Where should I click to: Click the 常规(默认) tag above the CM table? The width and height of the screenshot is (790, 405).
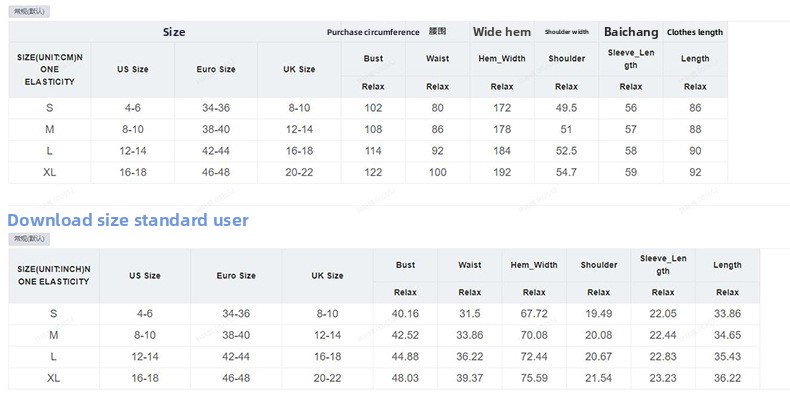(x=29, y=10)
